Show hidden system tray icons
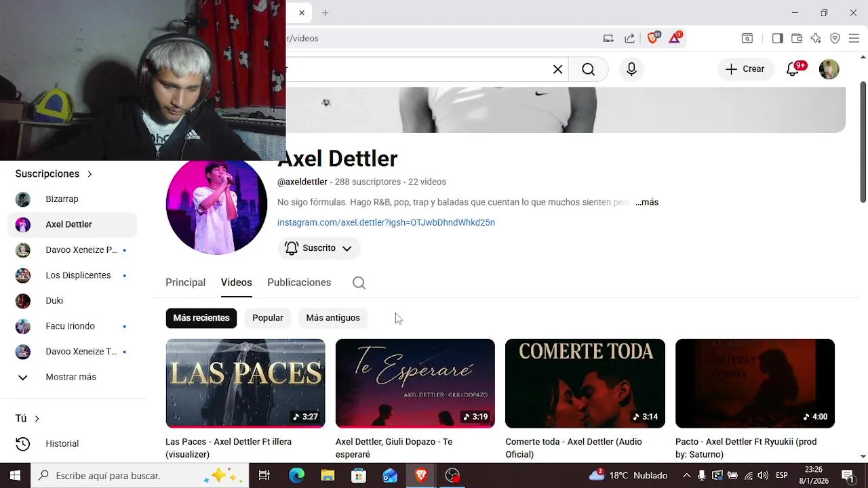The image size is (868, 488). coord(686,476)
